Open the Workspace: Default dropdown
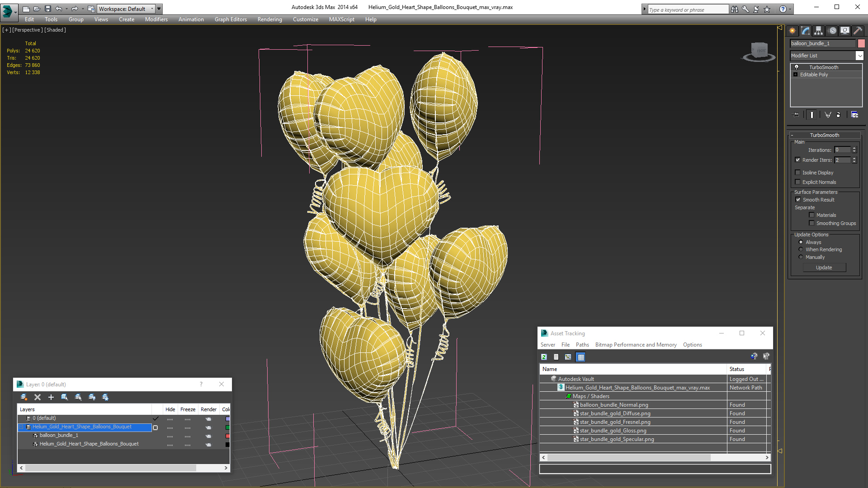The height and width of the screenshot is (488, 868). point(126,9)
